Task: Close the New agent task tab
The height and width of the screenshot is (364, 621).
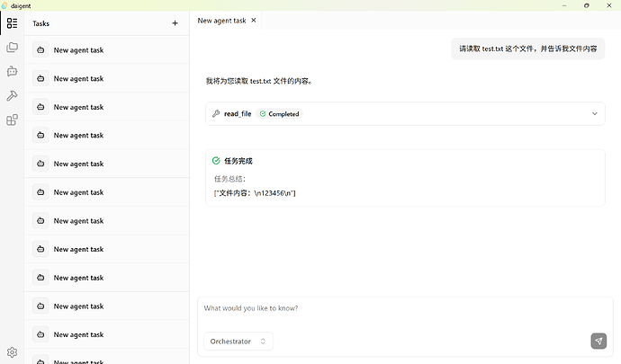Action: coord(254,20)
